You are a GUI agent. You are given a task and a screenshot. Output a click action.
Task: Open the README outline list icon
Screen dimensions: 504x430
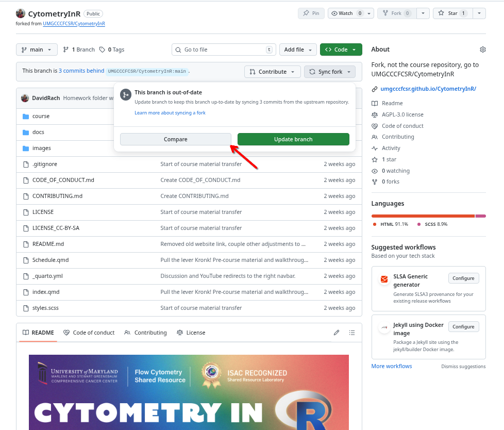click(352, 333)
